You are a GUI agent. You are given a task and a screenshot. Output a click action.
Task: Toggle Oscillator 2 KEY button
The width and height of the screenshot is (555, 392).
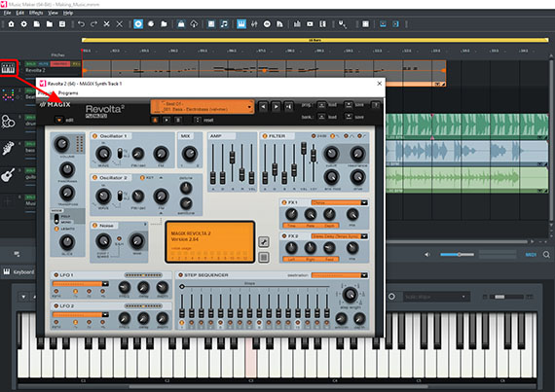point(142,177)
